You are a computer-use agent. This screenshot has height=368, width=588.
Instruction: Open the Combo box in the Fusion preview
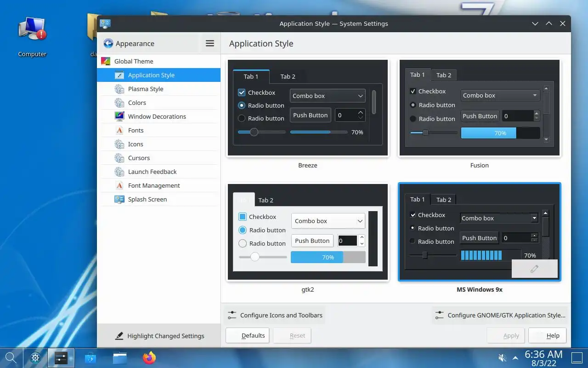tap(500, 95)
